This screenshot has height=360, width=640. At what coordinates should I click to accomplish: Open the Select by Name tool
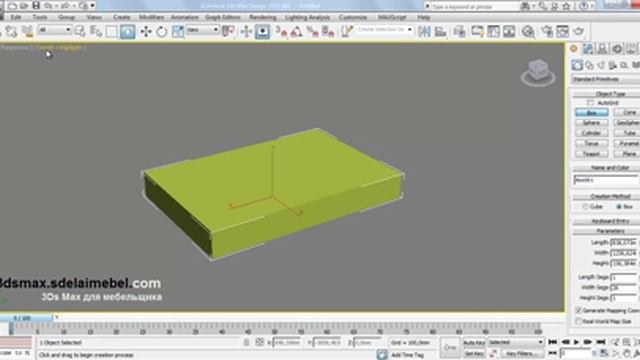(x=96, y=31)
